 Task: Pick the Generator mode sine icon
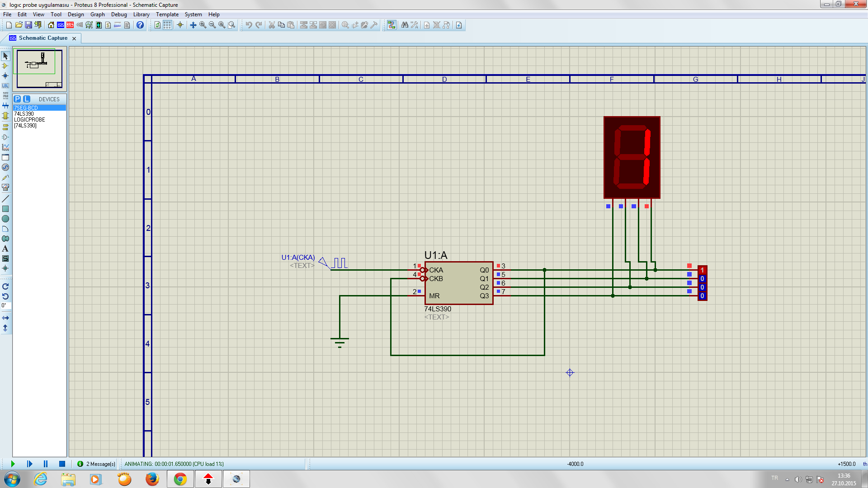pyautogui.click(x=5, y=167)
